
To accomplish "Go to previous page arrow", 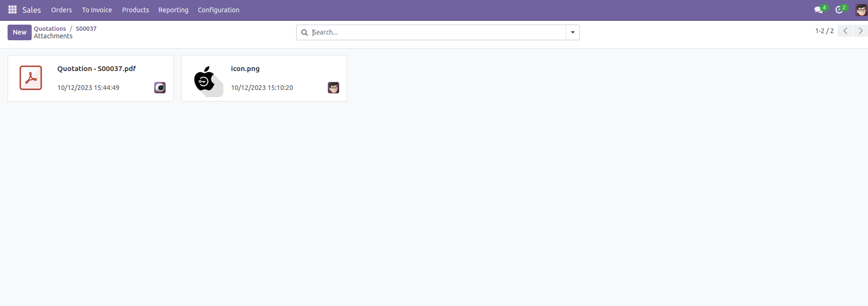I will click(845, 31).
